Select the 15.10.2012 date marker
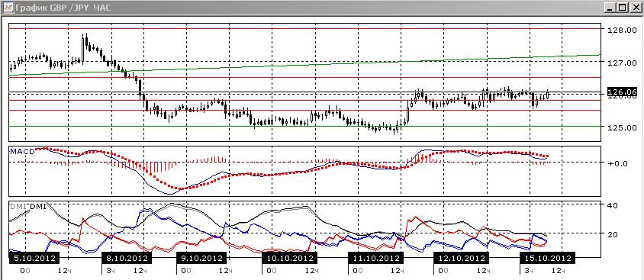This screenshot has width=644, height=280. [548, 258]
